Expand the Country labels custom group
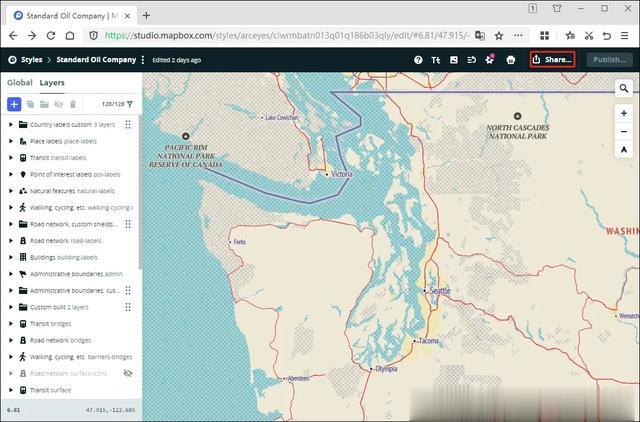Image resolution: width=640 pixels, height=422 pixels. click(x=11, y=124)
